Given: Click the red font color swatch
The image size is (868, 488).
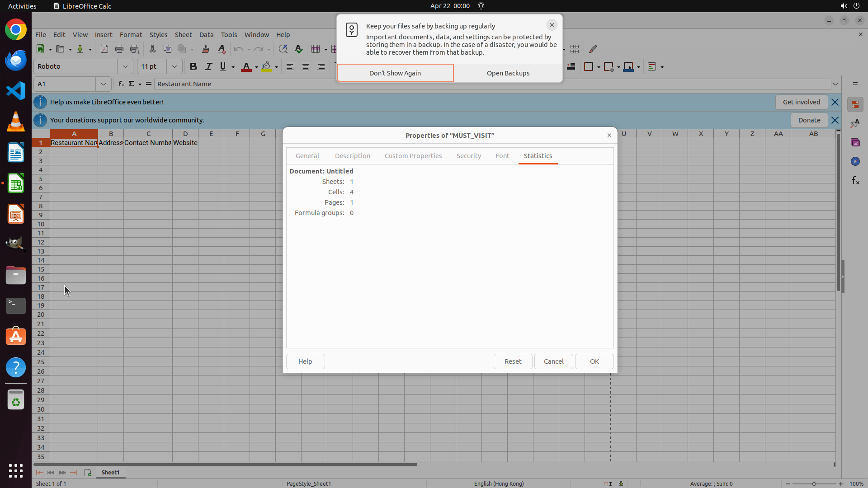Looking at the screenshot, I should (x=246, y=67).
